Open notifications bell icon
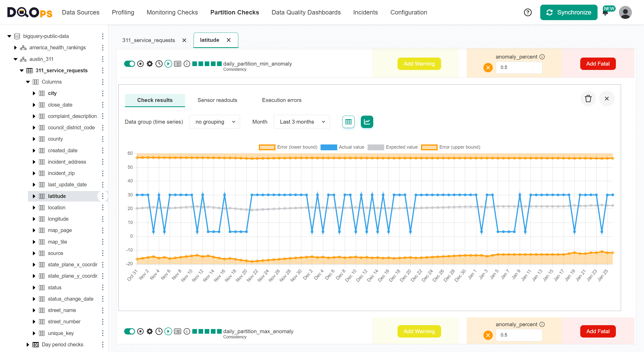Viewport: 644px width, 352px height. coord(605,13)
